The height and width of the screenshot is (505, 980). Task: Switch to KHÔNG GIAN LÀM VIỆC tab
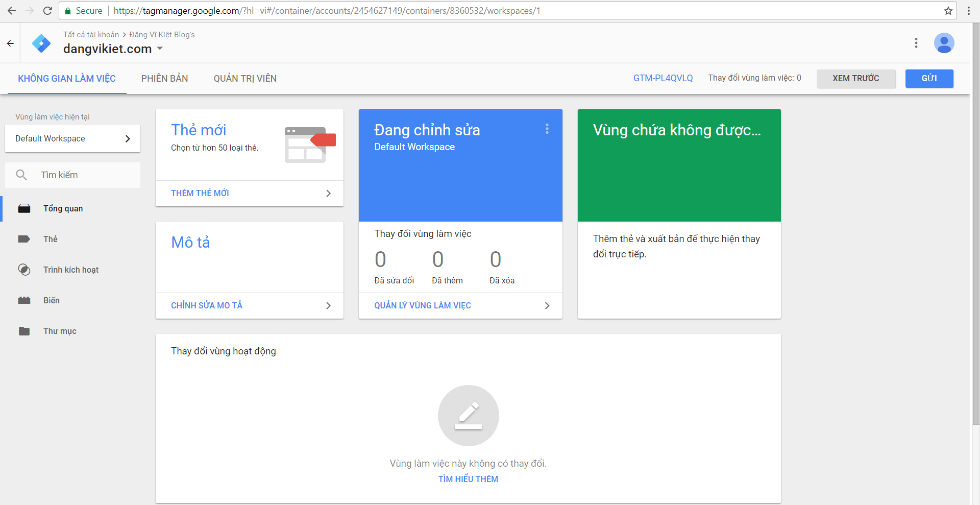(x=67, y=79)
